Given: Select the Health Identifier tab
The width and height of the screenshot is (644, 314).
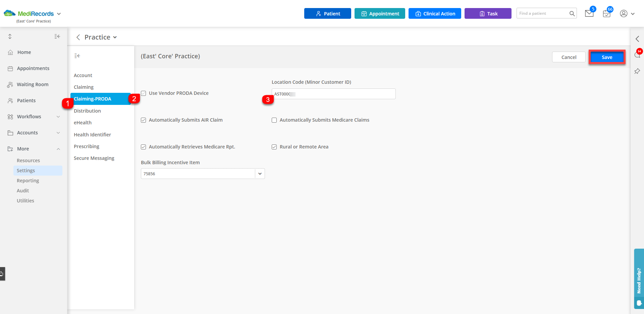Looking at the screenshot, I should (92, 135).
